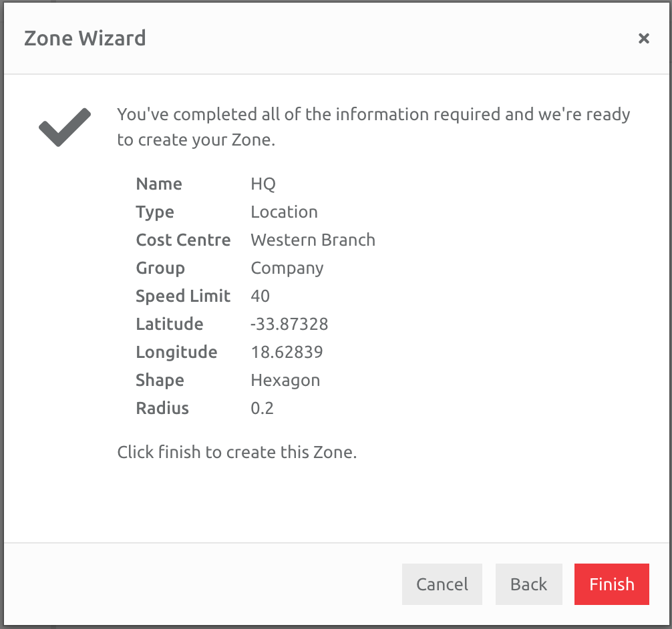The height and width of the screenshot is (629, 672).
Task: Click the completion summary message text
Action: coord(373,127)
